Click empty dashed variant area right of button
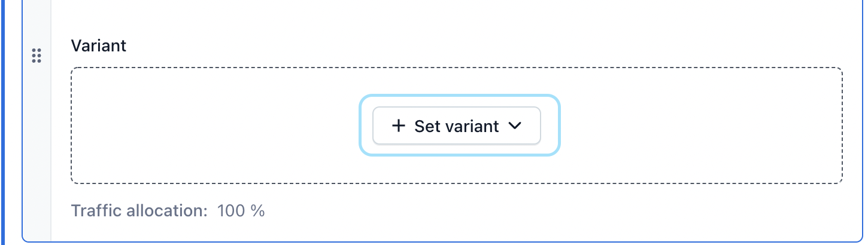 tap(700, 125)
